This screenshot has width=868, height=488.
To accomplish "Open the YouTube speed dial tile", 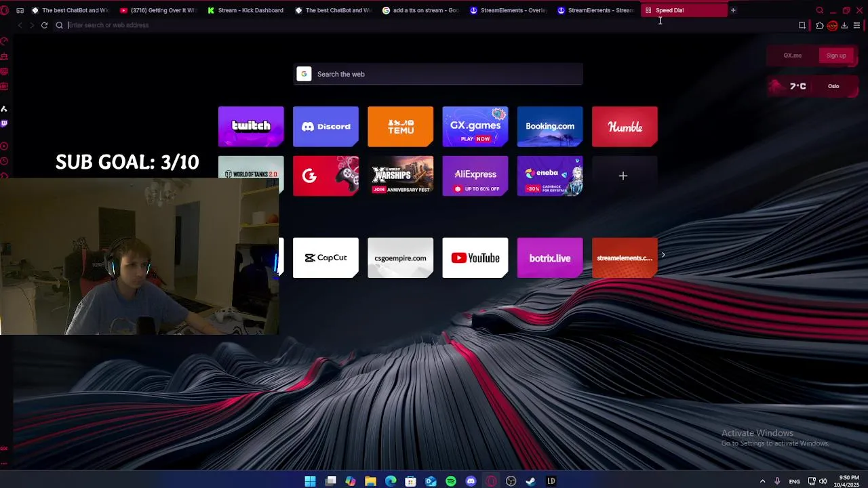I will tap(475, 258).
